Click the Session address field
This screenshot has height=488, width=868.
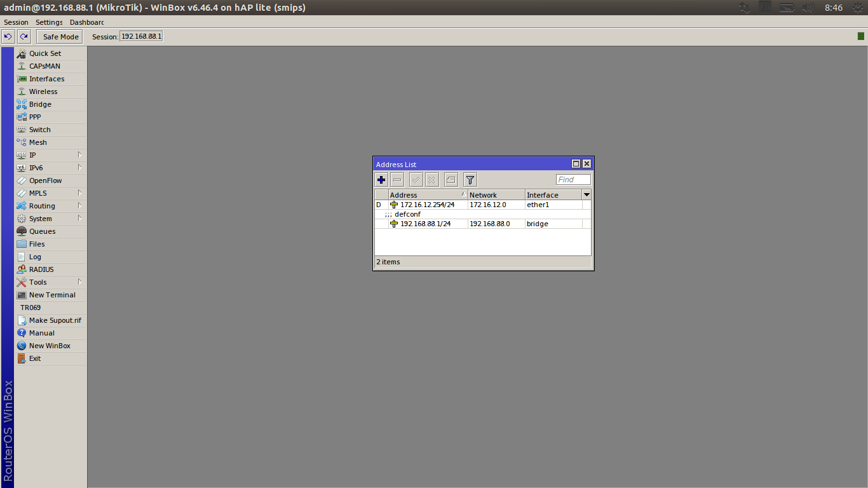(x=141, y=36)
